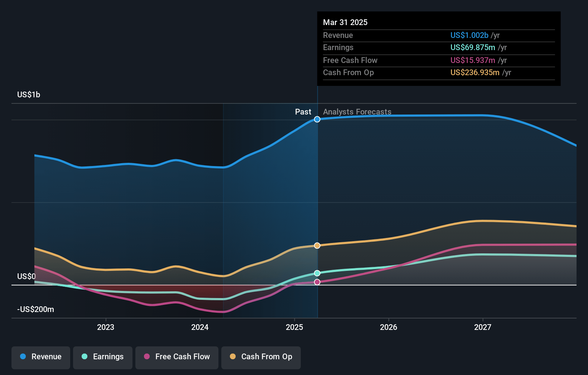Screen dimensions: 588x375
Task: Click the Revenue row label in tooltip
Action: pyautogui.click(x=338, y=35)
